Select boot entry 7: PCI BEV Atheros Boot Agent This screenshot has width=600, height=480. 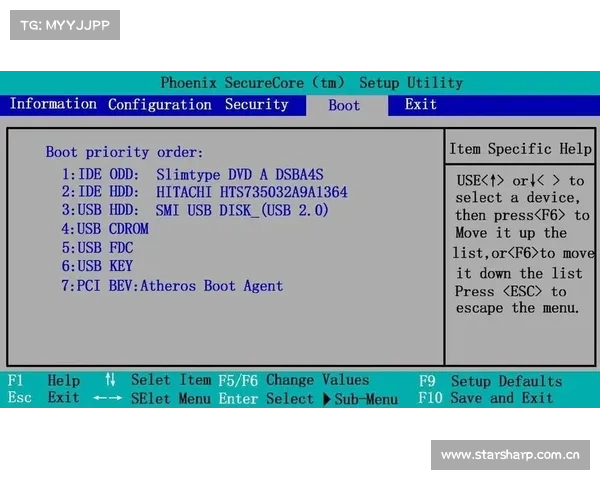[x=172, y=286]
